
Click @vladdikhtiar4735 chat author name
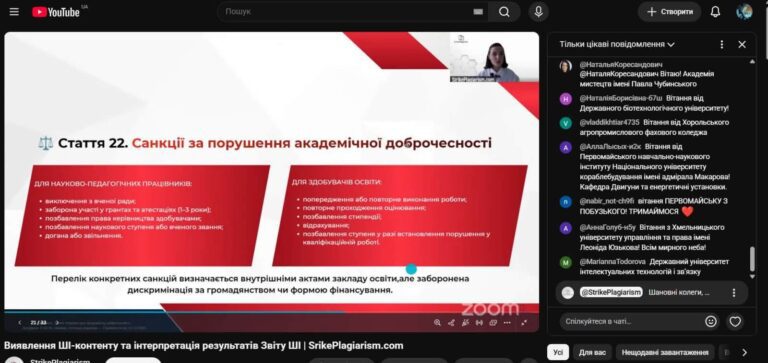point(609,122)
